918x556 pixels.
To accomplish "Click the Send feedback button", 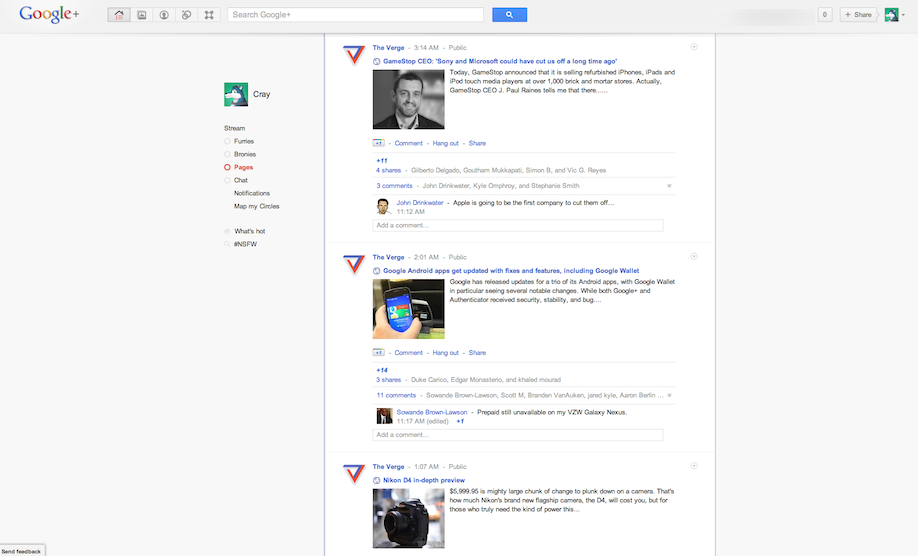I will click(22, 551).
